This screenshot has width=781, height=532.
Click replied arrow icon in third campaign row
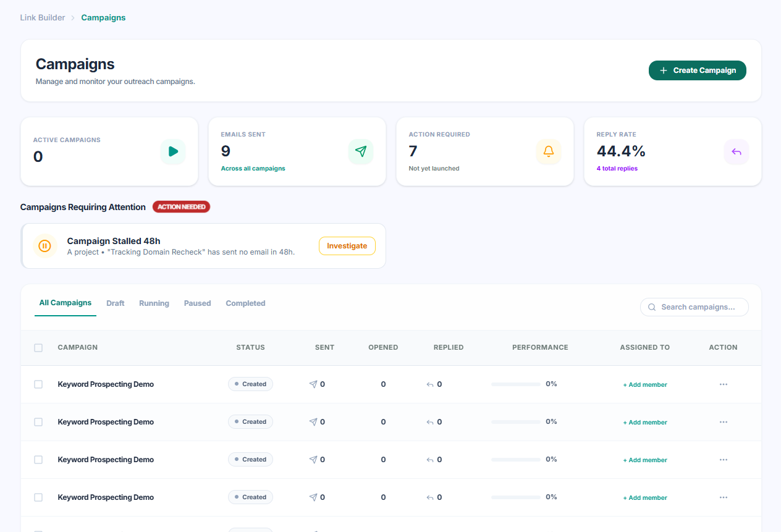click(430, 460)
